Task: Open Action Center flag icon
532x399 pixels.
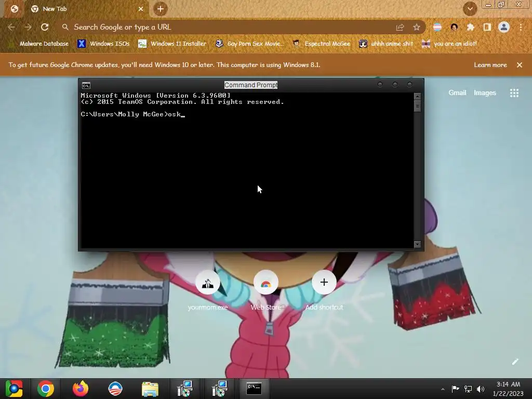Action: point(455,389)
